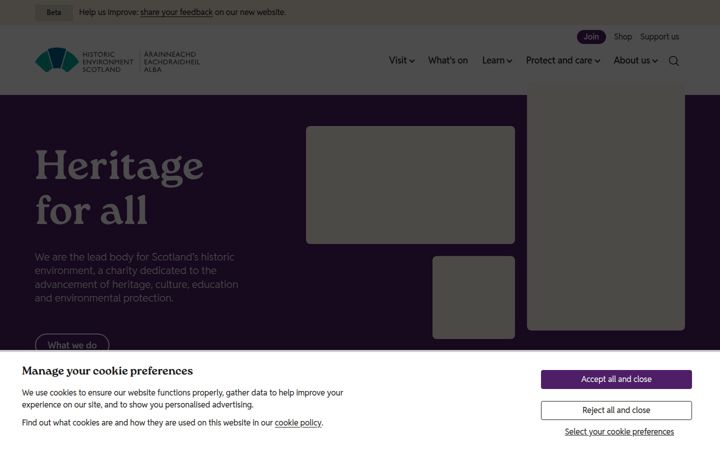Screen dimensions: 720x450
Task: Expand the Learn dropdown menu
Action: 497,60
